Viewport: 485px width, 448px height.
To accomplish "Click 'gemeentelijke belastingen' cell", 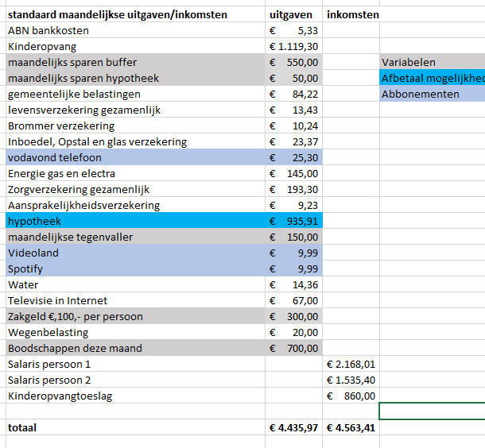I will 135,94.
